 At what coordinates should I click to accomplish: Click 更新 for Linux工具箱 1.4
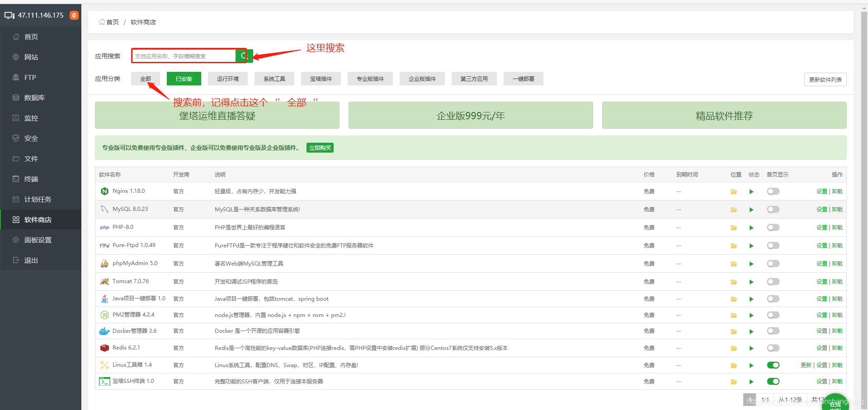[x=806, y=365]
